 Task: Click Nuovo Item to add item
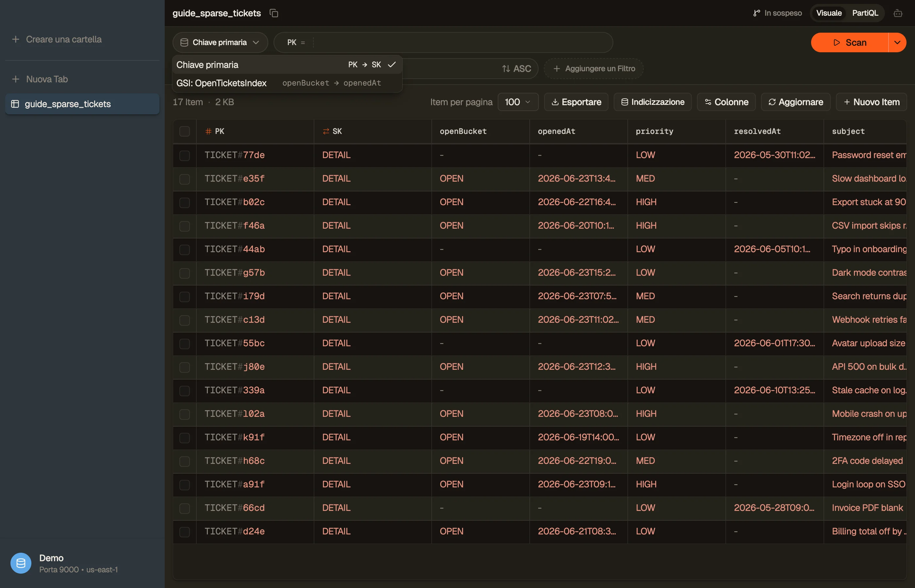(x=871, y=102)
